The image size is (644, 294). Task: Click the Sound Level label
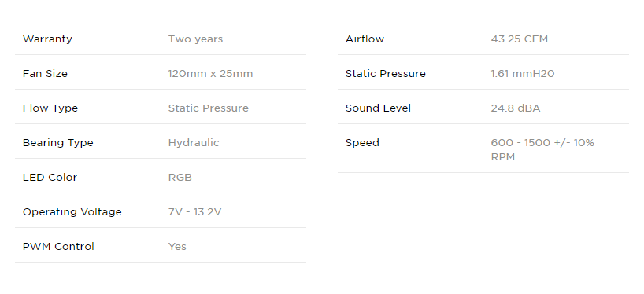(x=378, y=108)
